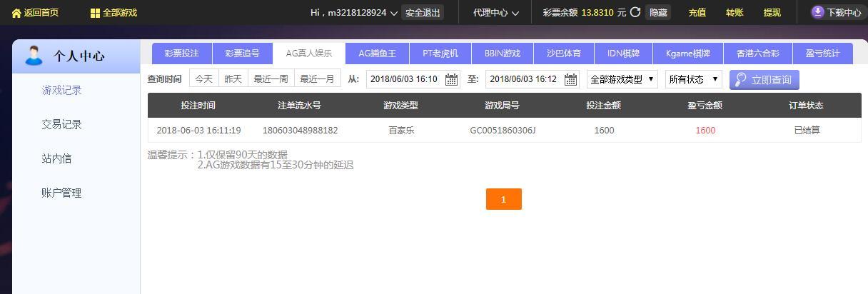Click order number 180603048988182
The width and height of the screenshot is (868, 294).
[x=301, y=131]
